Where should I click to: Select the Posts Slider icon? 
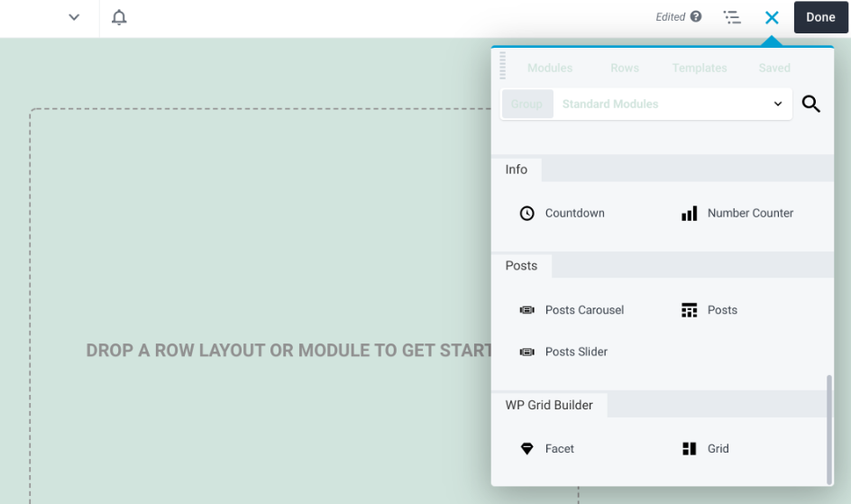[527, 353]
